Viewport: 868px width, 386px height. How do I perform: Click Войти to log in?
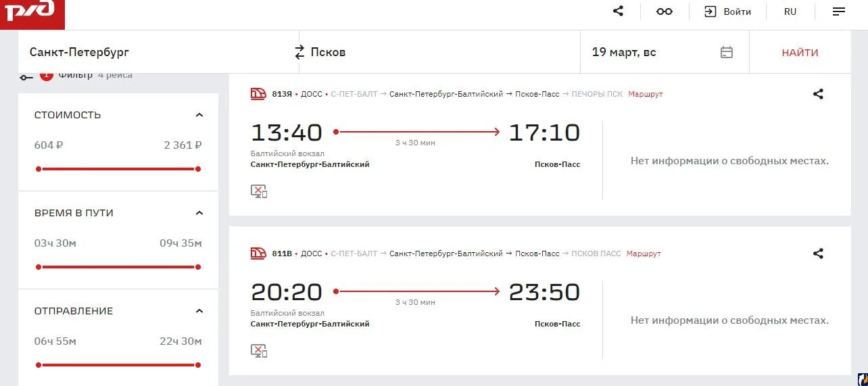[728, 11]
